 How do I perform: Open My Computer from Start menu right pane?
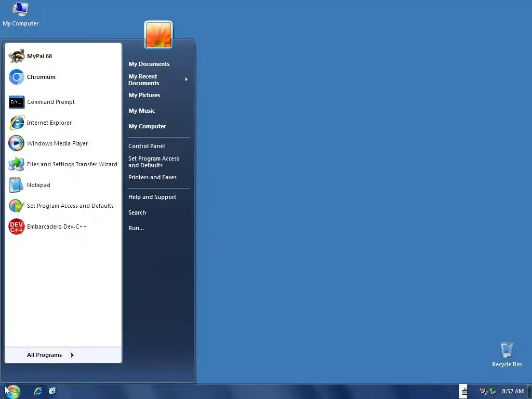click(x=158, y=126)
